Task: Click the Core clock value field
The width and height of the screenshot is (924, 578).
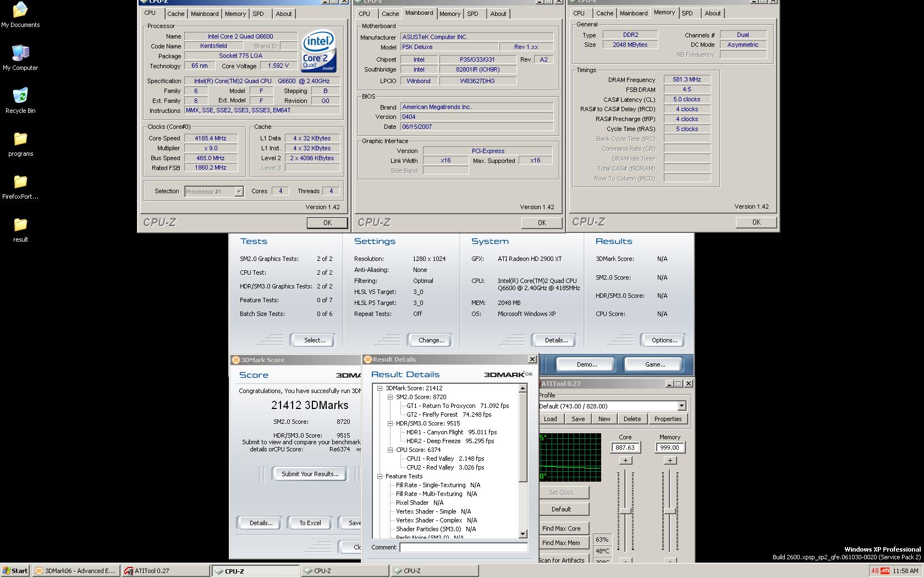Action: pyautogui.click(x=625, y=448)
